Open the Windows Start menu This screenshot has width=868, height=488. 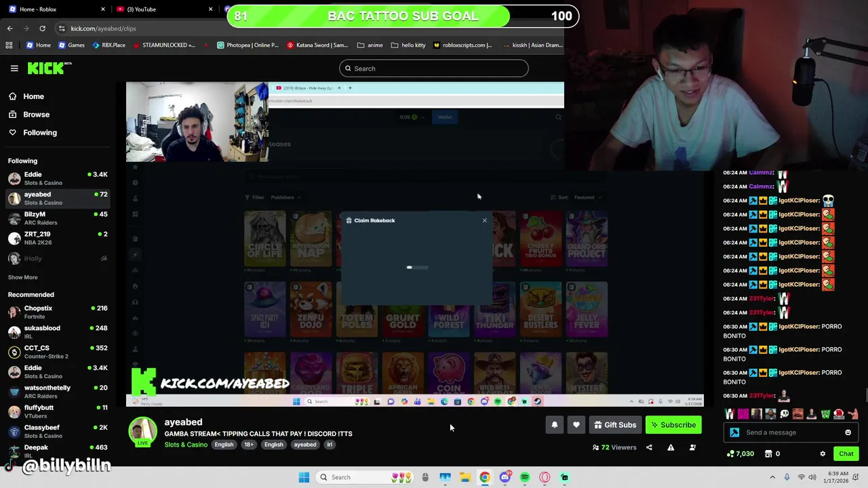[x=304, y=477]
